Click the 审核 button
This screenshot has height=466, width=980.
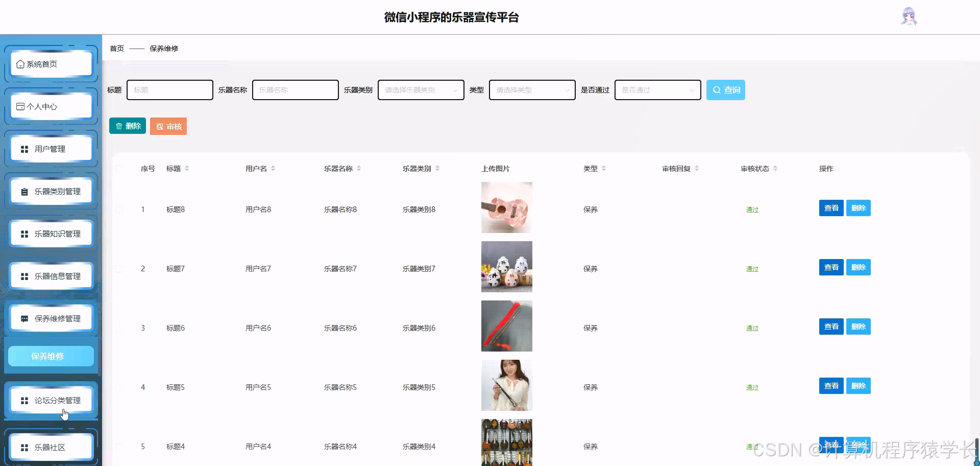point(168,126)
